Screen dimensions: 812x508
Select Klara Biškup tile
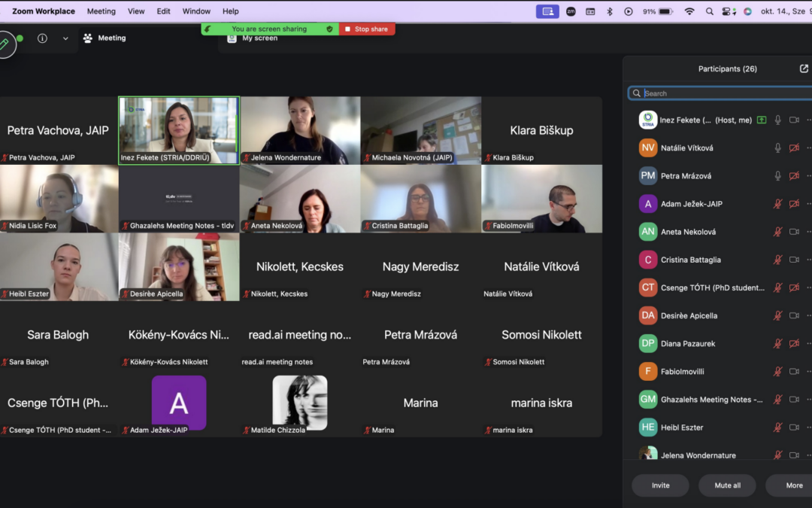[x=541, y=131]
